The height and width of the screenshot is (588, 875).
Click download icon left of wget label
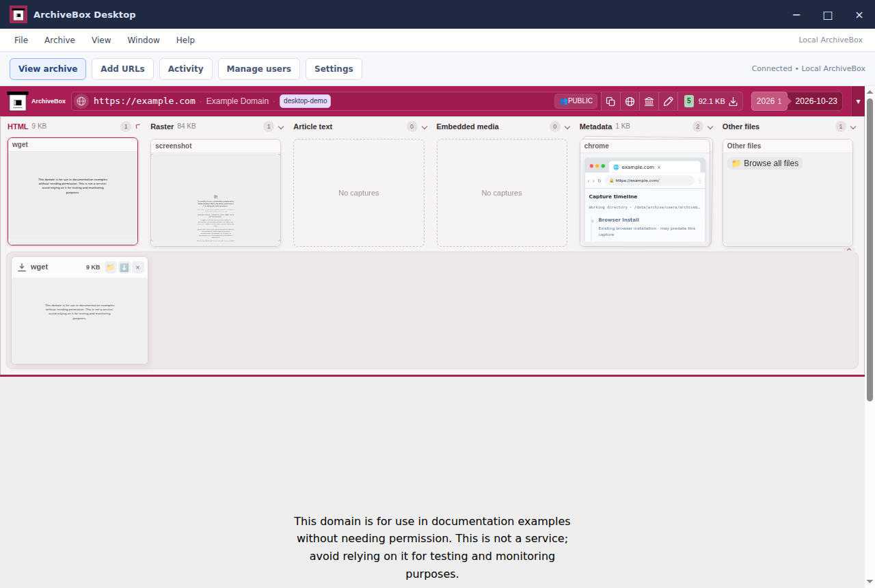22,267
